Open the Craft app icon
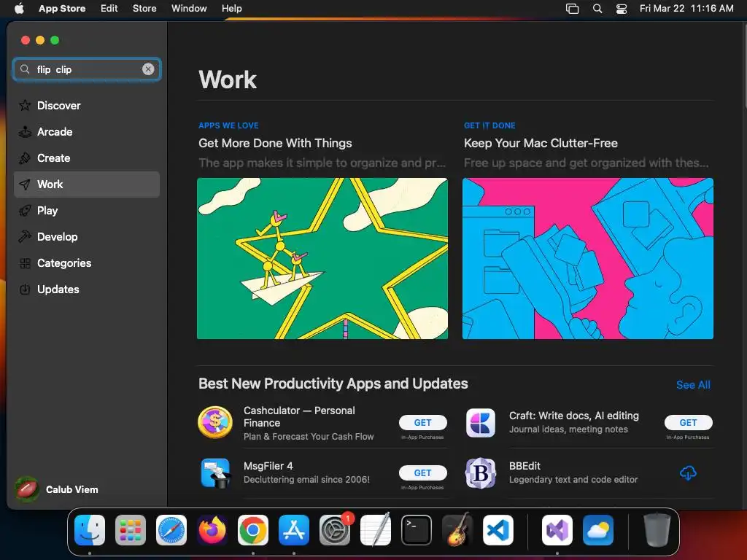Viewport: 747px width, 560px height. click(480, 422)
